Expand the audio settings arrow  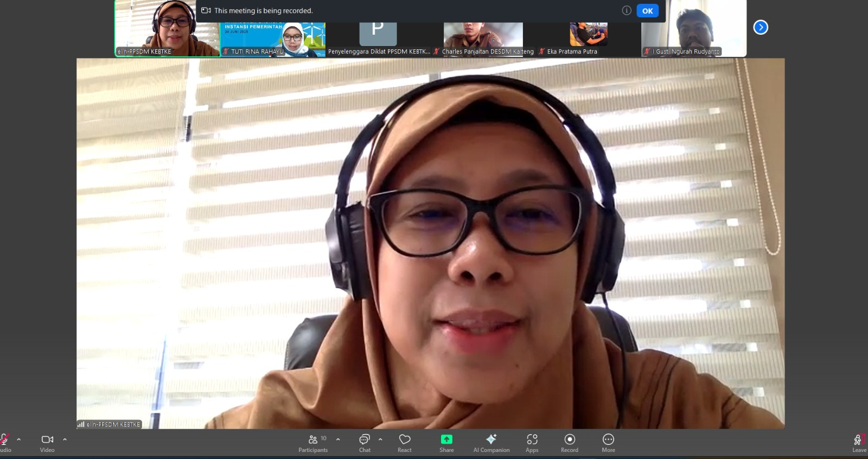[19, 439]
